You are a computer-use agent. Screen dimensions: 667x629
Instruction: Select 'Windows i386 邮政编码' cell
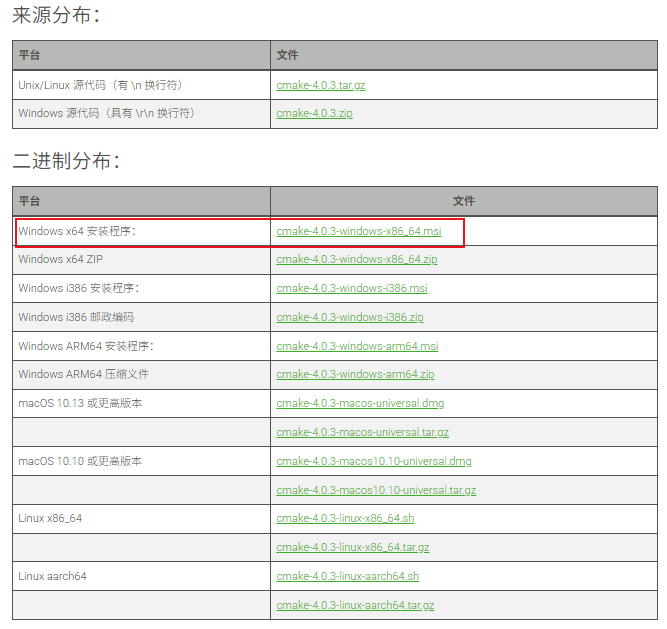coord(142,317)
